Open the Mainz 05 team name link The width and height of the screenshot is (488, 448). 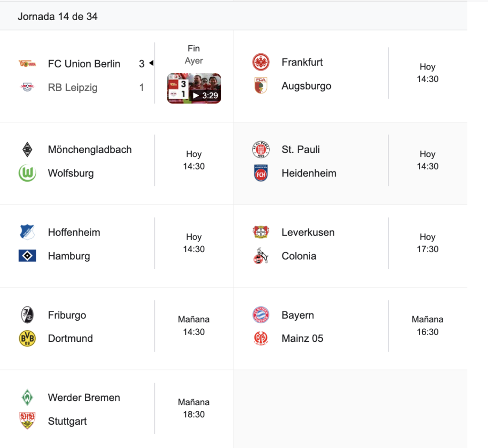302,338
